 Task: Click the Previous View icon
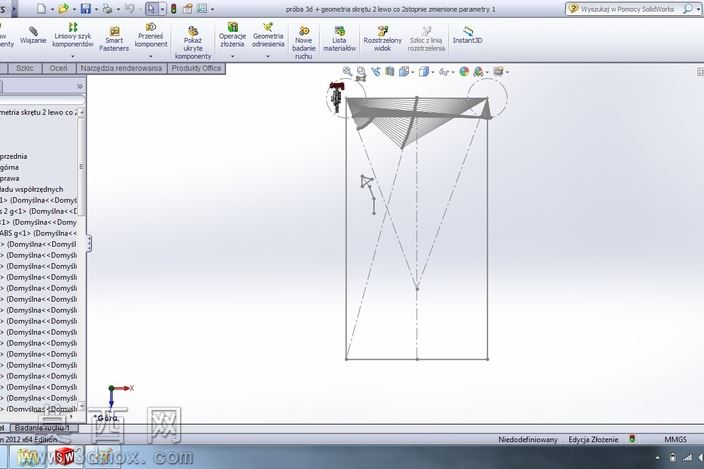(x=375, y=71)
